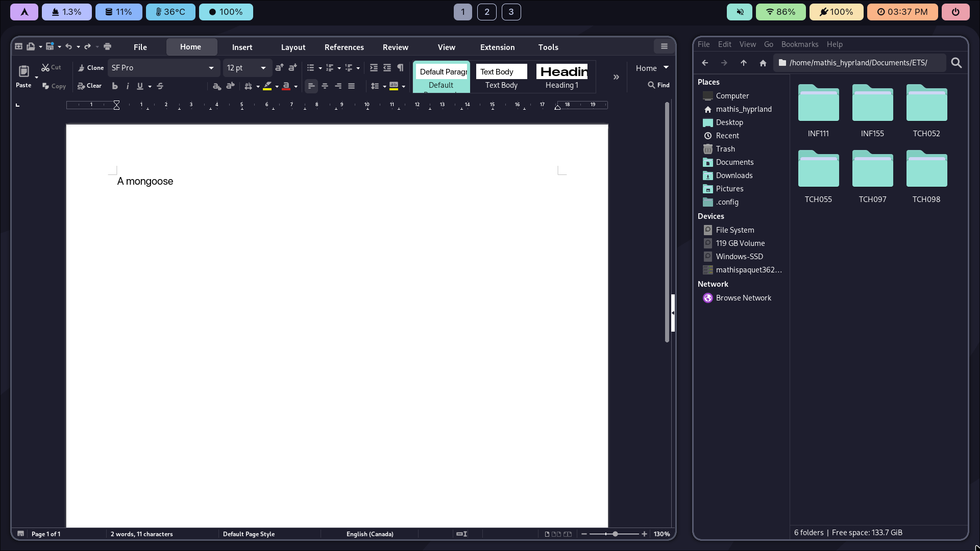The height and width of the screenshot is (551, 980).
Task: Apply the Heading 1 paragraph style
Action: click(561, 77)
